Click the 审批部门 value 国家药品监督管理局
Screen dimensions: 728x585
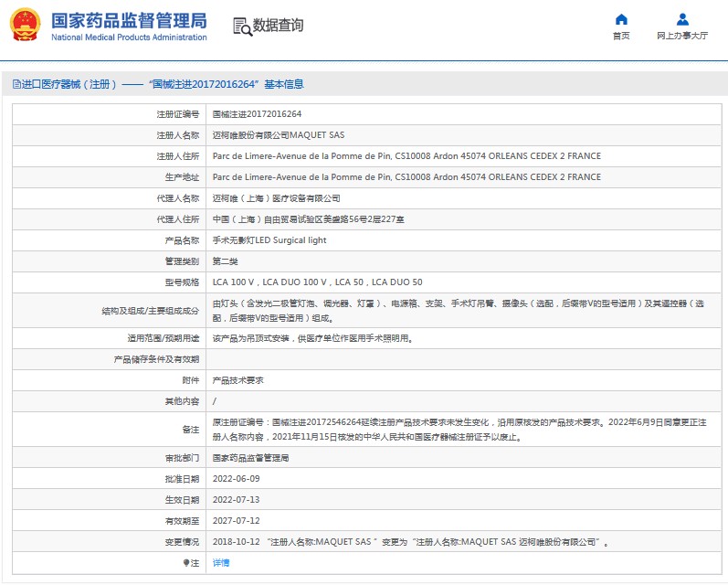[x=250, y=458]
